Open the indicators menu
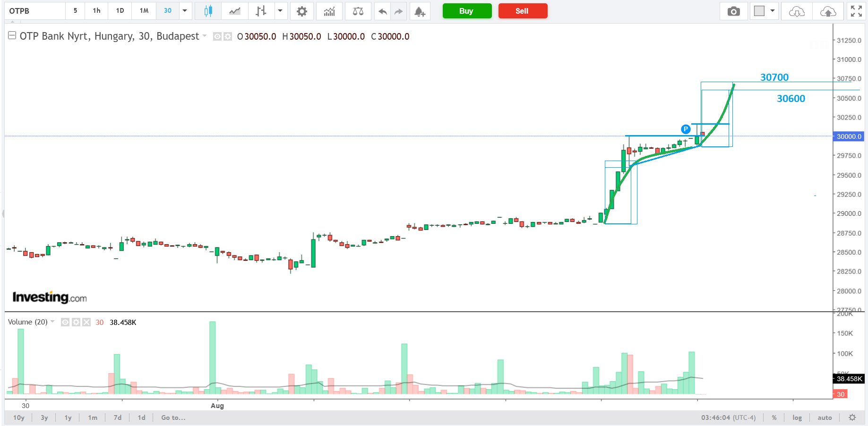Viewport: 868px width, 426px height. [x=329, y=11]
